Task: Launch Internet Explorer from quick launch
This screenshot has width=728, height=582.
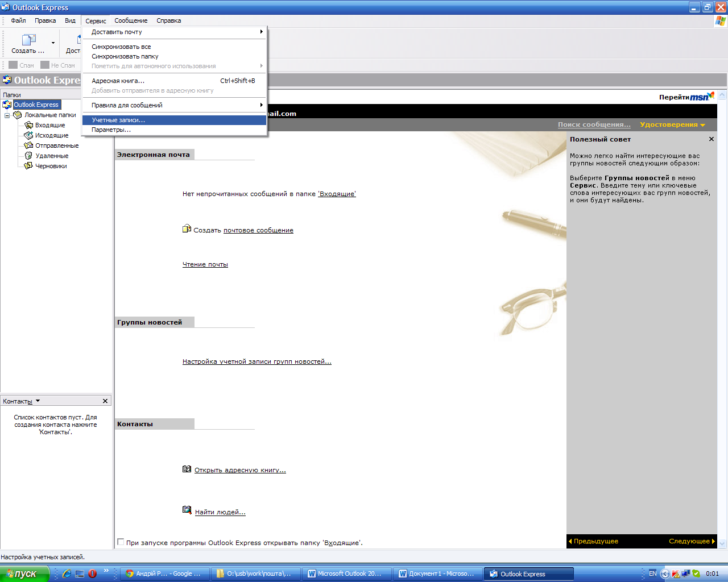Action: point(67,573)
